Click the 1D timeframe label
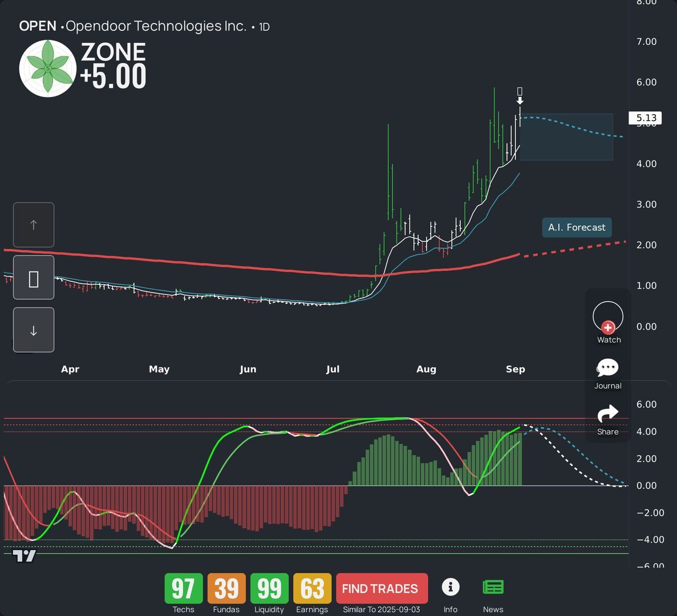This screenshot has width=677, height=616. coord(264,27)
